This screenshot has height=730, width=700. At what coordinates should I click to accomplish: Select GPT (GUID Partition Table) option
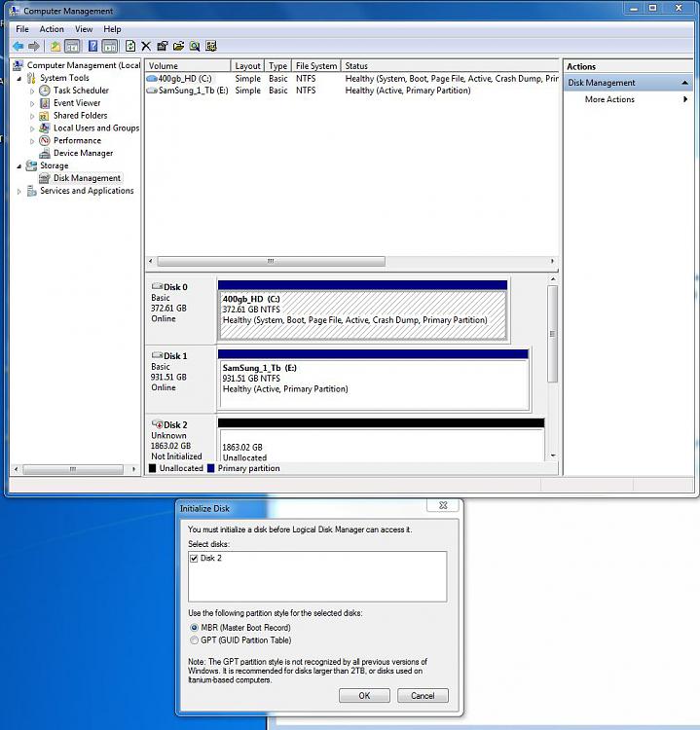point(194,640)
